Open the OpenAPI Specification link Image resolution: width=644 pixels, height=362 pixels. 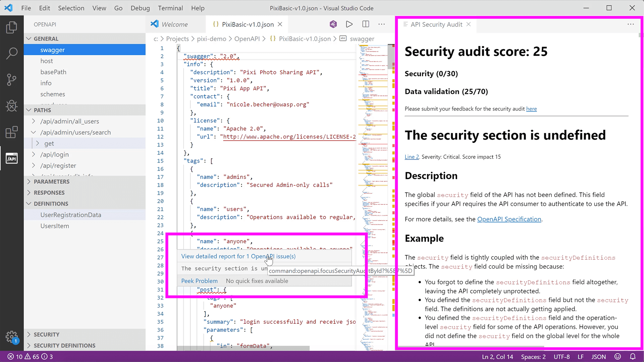click(509, 219)
